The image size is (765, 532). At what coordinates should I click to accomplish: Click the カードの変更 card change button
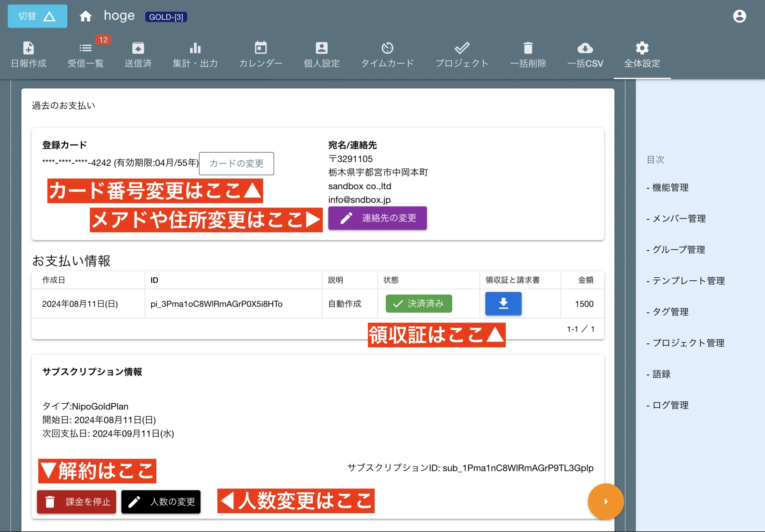pyautogui.click(x=236, y=164)
